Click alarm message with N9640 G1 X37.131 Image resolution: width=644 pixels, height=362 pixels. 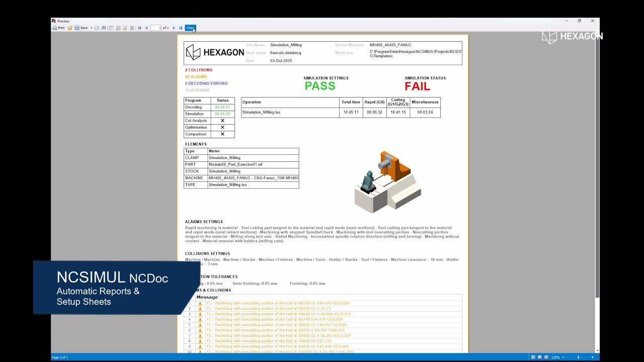[x=269, y=341]
